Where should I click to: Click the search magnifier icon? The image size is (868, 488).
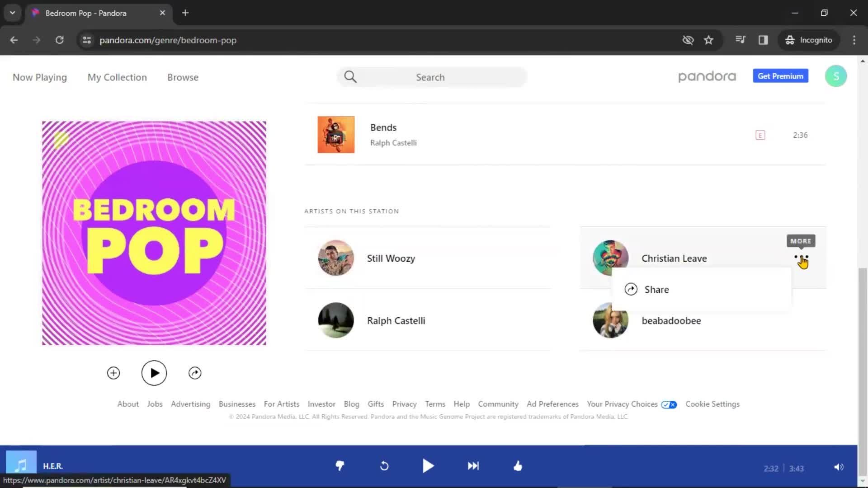(350, 77)
